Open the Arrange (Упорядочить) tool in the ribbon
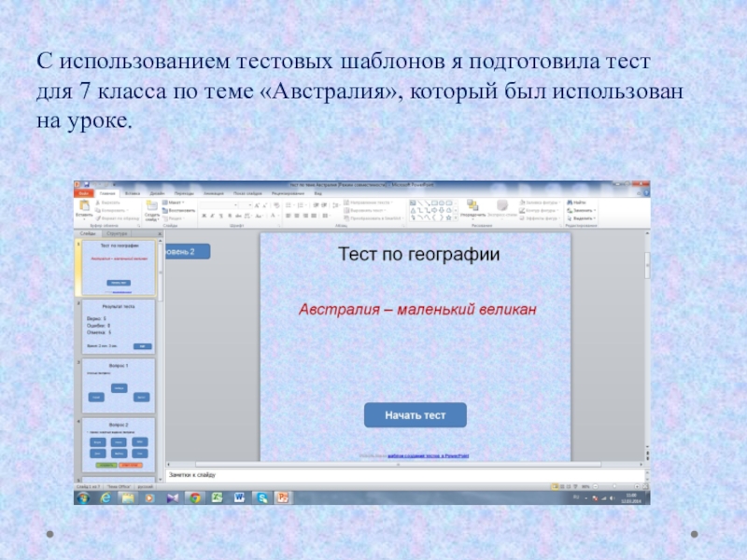Viewport: 747px width, 560px height. (472, 208)
